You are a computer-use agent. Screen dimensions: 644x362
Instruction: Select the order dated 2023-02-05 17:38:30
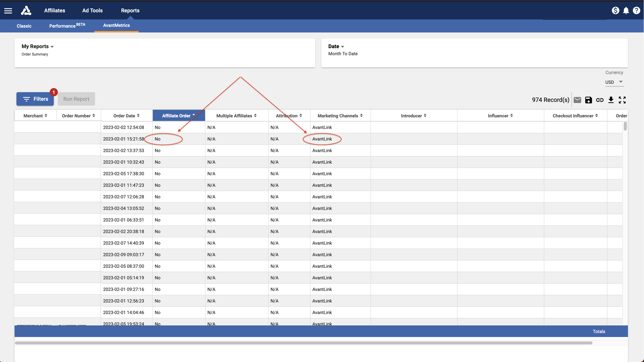pos(123,174)
